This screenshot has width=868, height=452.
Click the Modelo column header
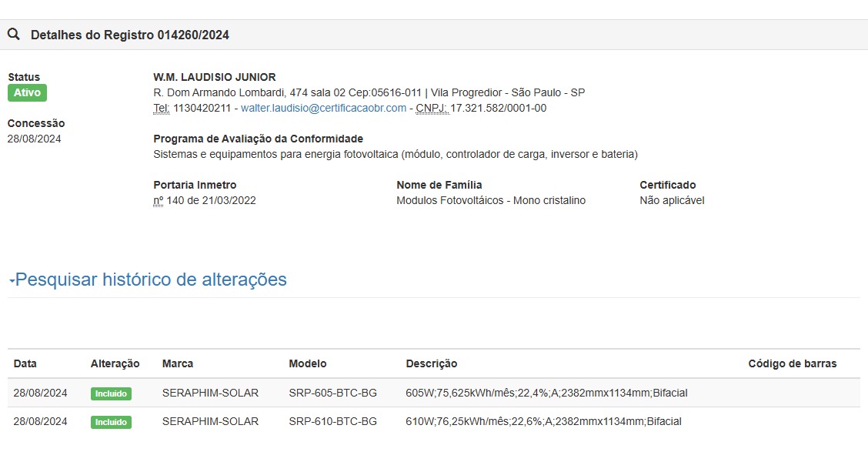[307, 363]
